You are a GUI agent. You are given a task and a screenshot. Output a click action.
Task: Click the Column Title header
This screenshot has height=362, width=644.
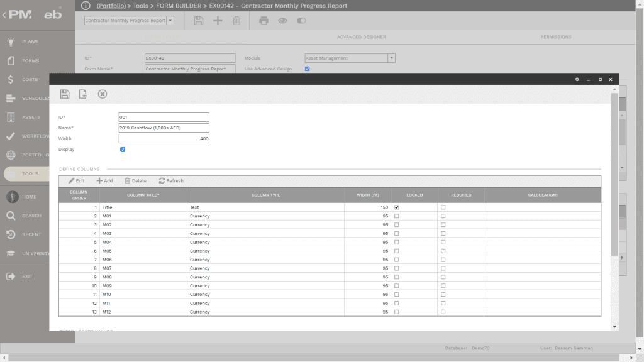(143, 195)
